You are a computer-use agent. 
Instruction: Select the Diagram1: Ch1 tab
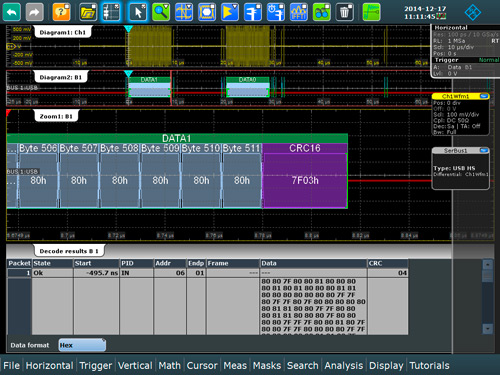click(x=63, y=32)
